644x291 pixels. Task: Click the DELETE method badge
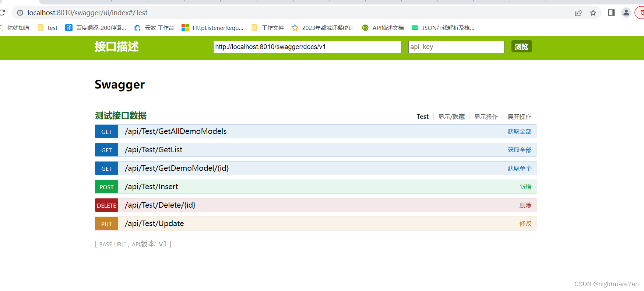pyautogui.click(x=106, y=205)
